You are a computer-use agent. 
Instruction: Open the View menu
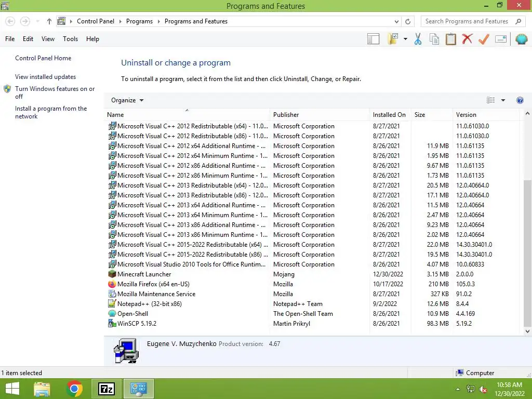[x=48, y=38]
